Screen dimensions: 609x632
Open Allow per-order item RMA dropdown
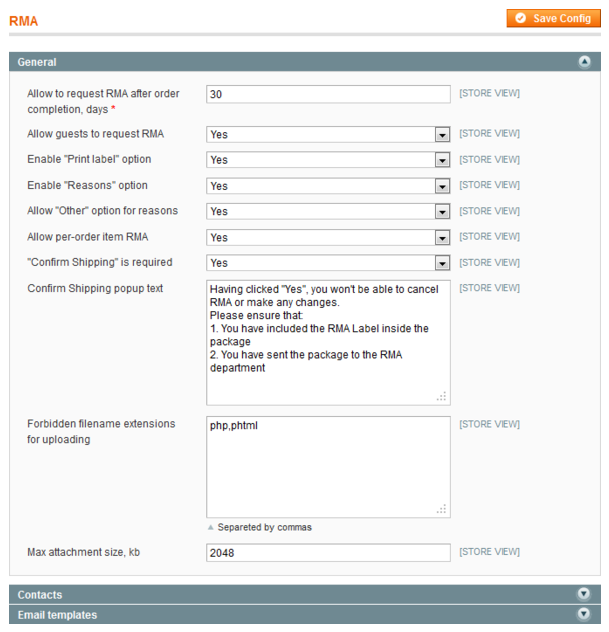click(x=328, y=238)
